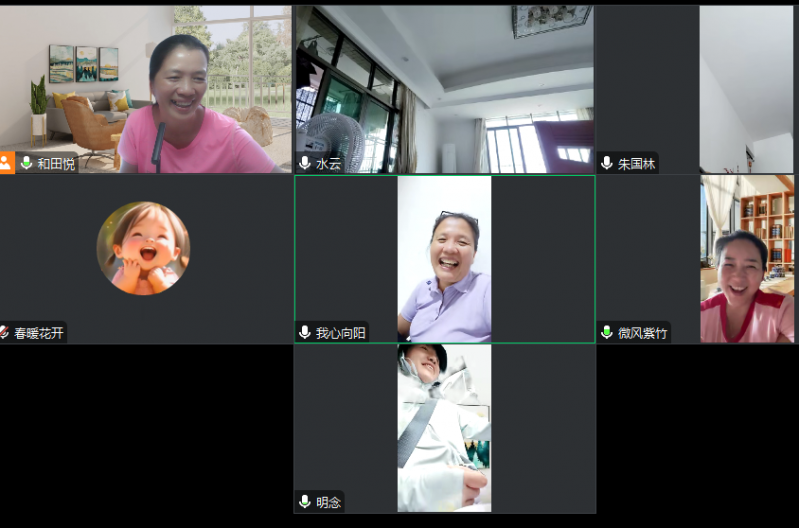Click the 明念 name label
Image resolution: width=799 pixels, height=528 pixels.
(x=328, y=502)
